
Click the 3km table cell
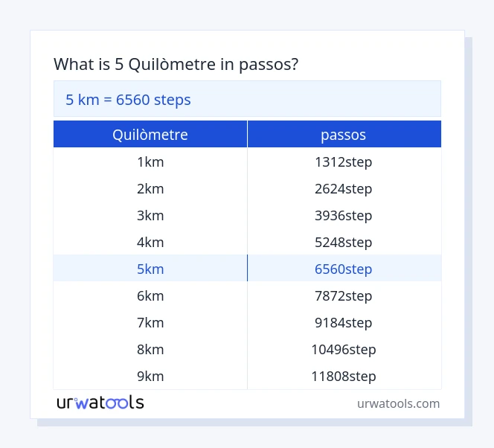coord(150,215)
